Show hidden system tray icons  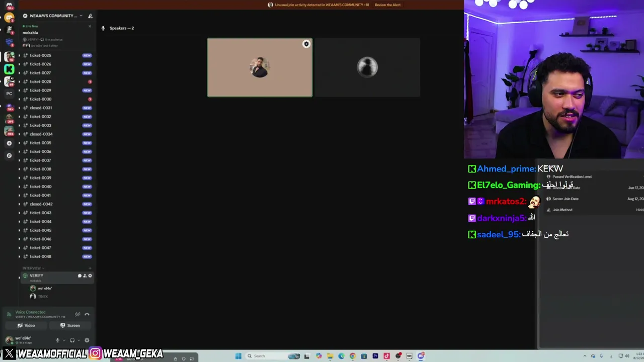coord(585,356)
